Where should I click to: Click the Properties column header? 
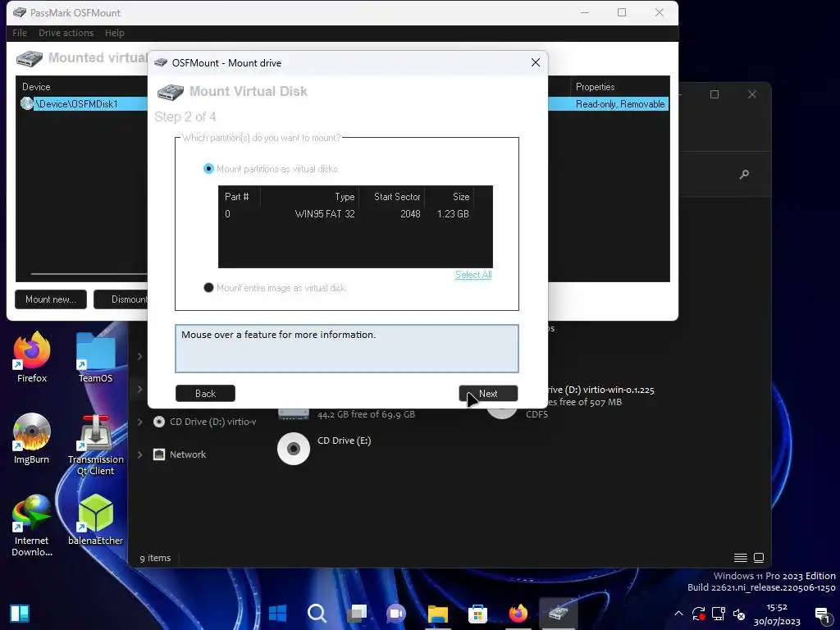pyautogui.click(x=595, y=87)
